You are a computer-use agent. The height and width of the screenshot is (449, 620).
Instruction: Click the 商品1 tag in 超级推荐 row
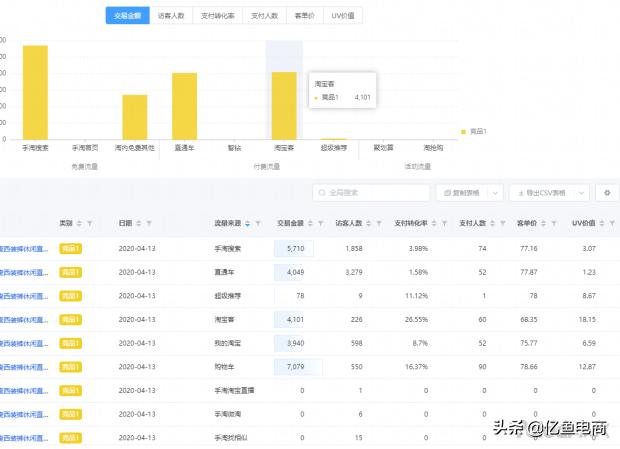70,296
